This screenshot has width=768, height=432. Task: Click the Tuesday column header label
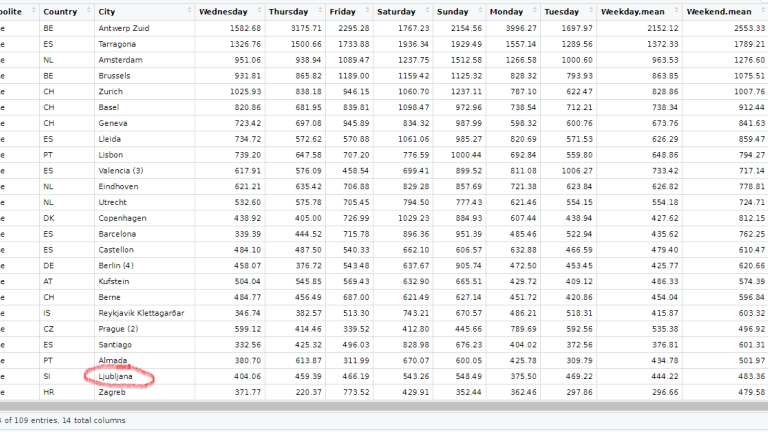coord(562,12)
